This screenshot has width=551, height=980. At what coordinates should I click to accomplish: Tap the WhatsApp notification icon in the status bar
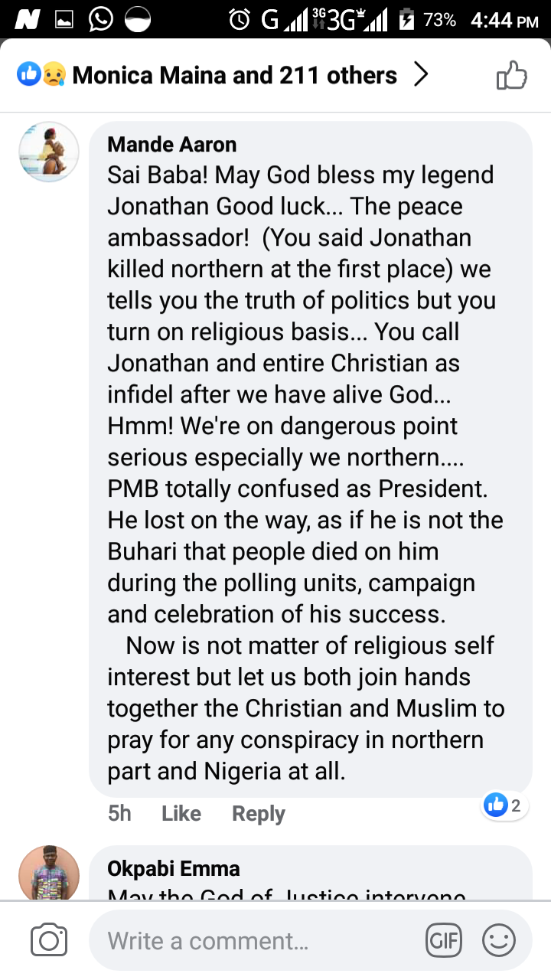click(x=101, y=19)
